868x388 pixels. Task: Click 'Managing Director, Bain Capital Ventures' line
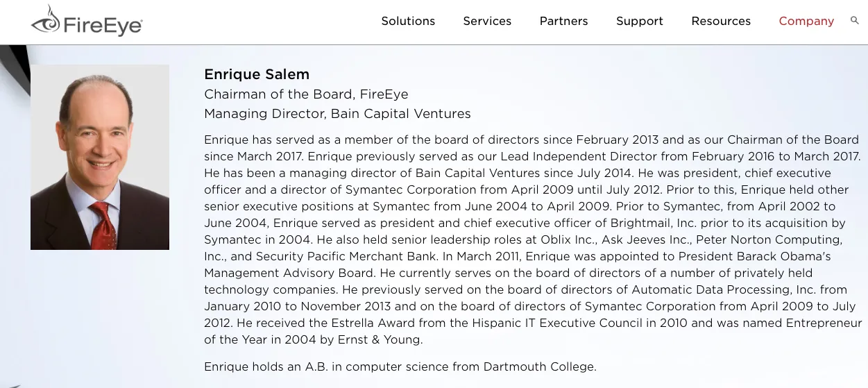(337, 114)
